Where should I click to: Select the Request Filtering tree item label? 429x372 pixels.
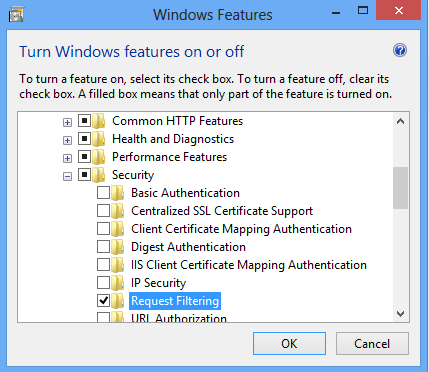(175, 301)
